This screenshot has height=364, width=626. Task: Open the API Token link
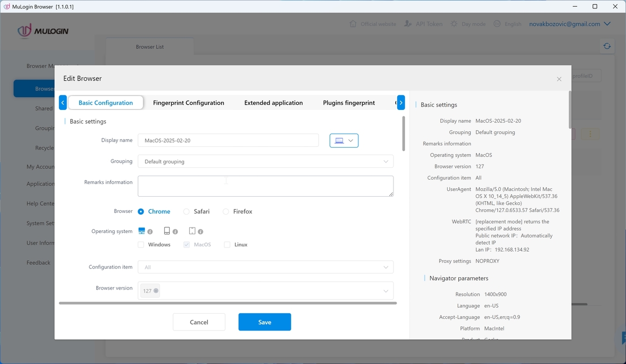pos(429,24)
